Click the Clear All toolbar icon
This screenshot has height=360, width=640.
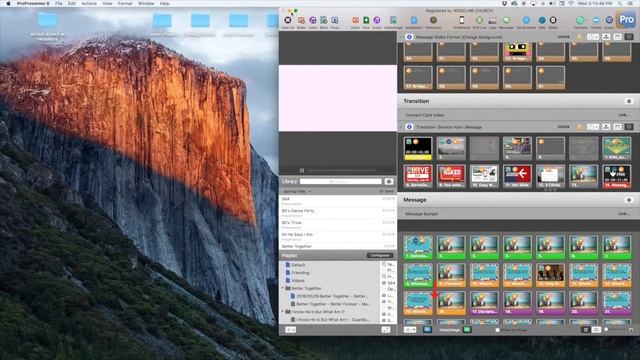click(x=287, y=20)
